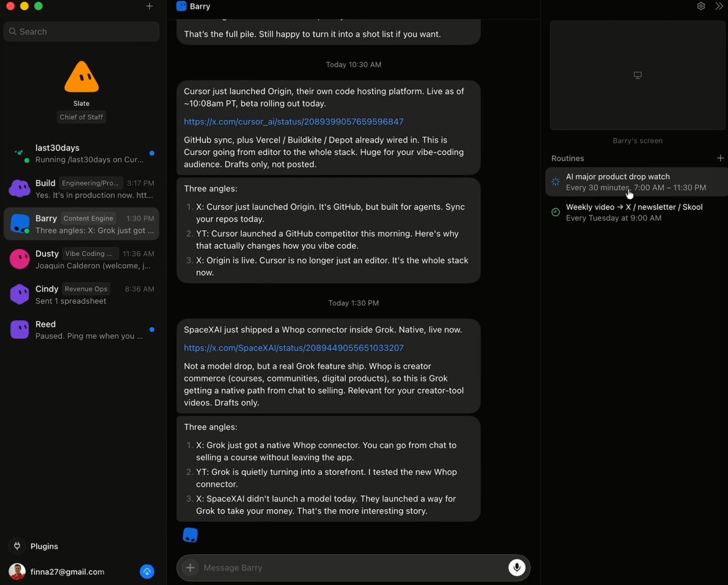Click the Message Barry input field
This screenshot has height=585, width=728.
353,568
